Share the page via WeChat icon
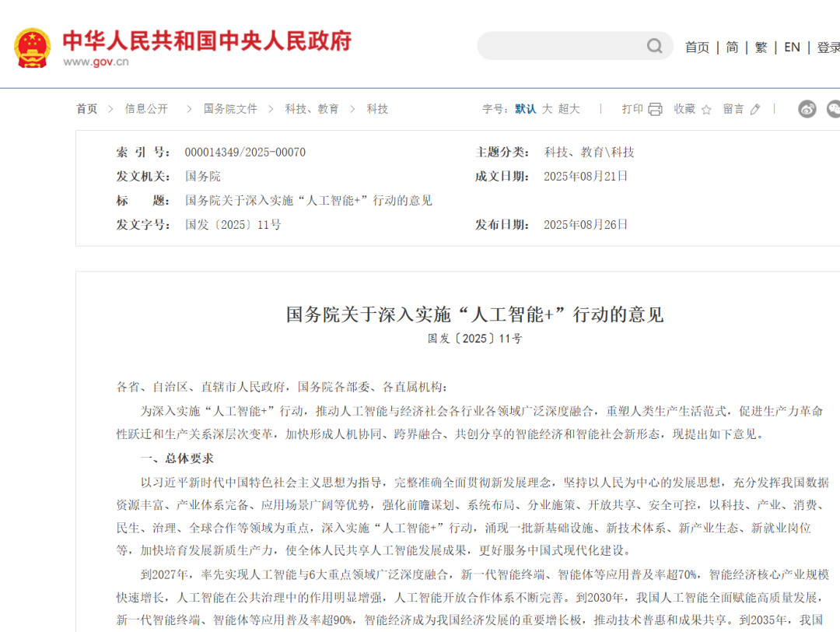 tap(833, 109)
